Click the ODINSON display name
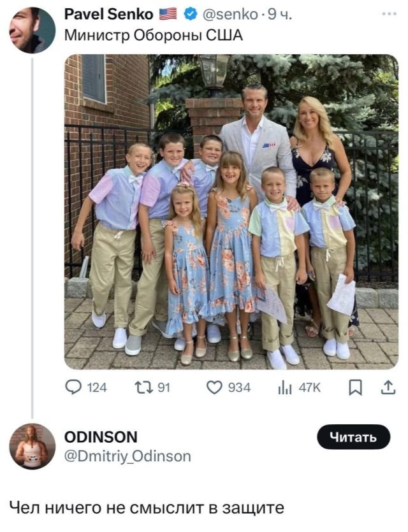The height and width of the screenshot is (532, 408). [101, 436]
